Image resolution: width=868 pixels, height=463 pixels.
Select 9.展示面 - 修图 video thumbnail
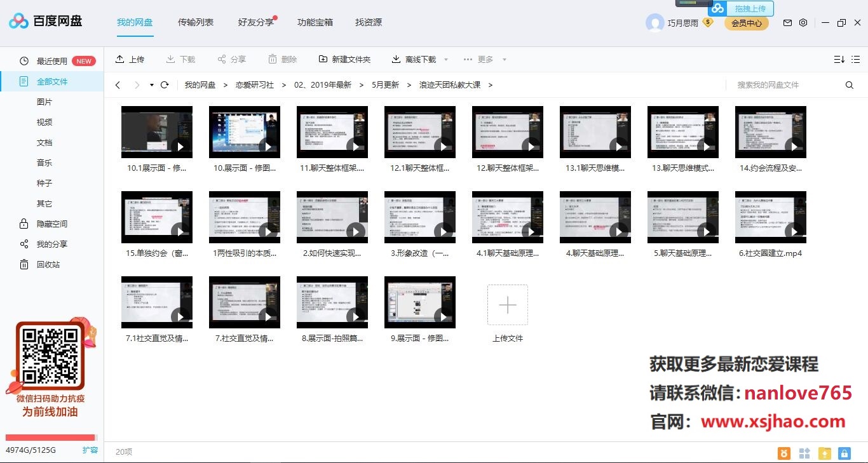pyautogui.click(x=420, y=302)
